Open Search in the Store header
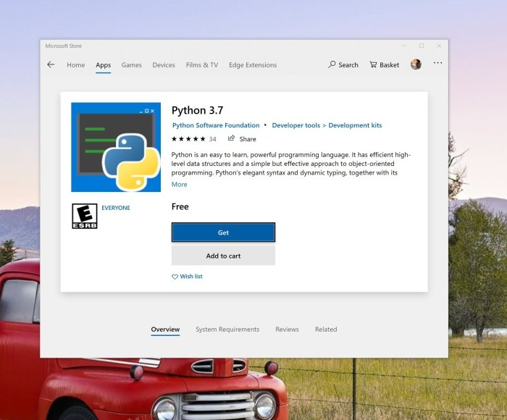The width and height of the screenshot is (507, 420). tap(343, 64)
